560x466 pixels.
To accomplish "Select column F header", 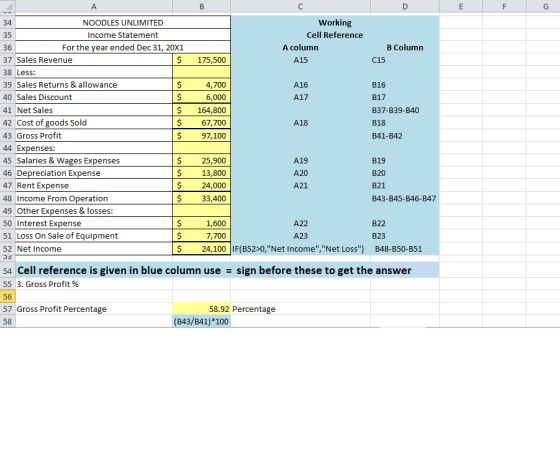I will [504, 6].
